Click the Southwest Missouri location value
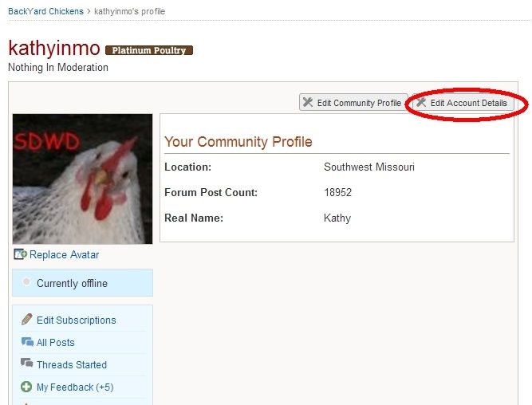 click(x=368, y=167)
